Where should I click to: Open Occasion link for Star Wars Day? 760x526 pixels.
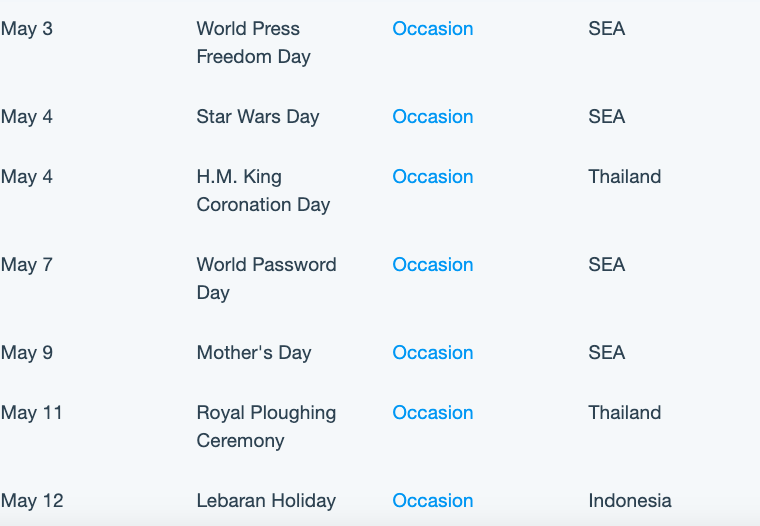click(x=432, y=116)
